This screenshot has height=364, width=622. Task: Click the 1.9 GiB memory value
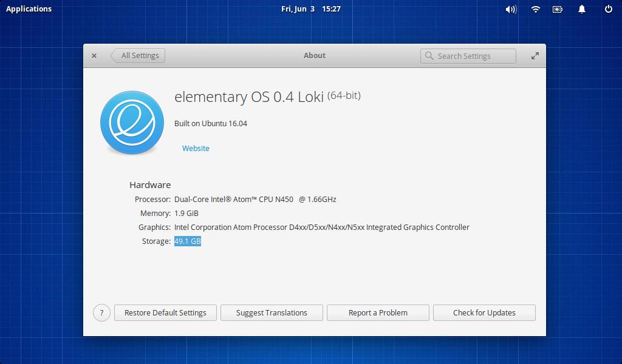(x=186, y=213)
